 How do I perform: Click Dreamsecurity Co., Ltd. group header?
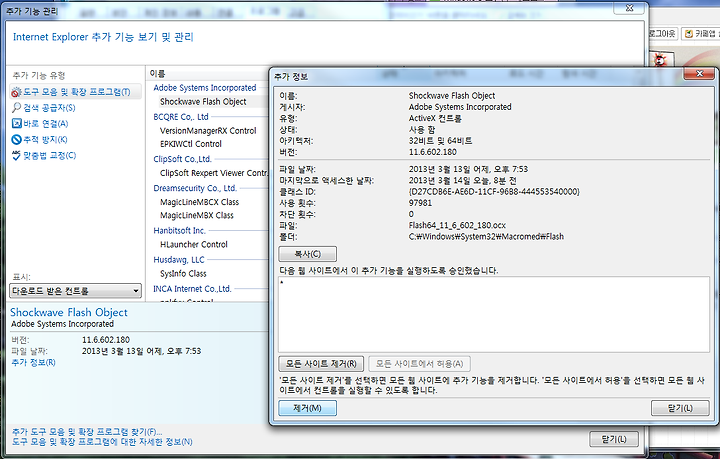pyautogui.click(x=195, y=188)
